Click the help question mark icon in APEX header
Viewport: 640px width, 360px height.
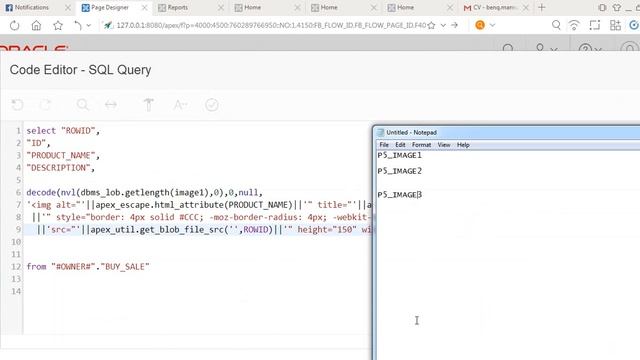coord(585,49)
